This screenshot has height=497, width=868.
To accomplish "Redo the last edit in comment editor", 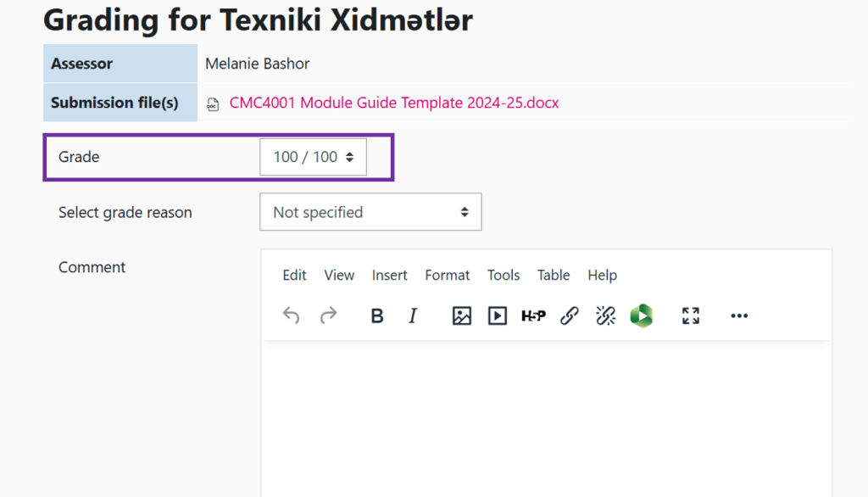I will [328, 316].
